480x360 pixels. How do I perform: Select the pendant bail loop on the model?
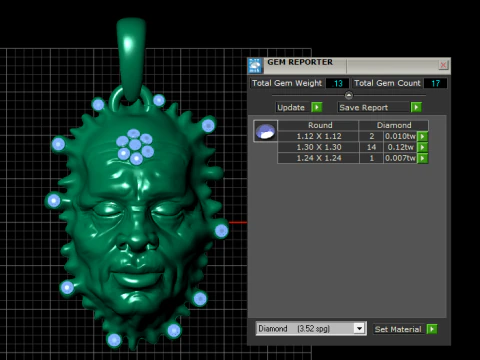(x=131, y=58)
